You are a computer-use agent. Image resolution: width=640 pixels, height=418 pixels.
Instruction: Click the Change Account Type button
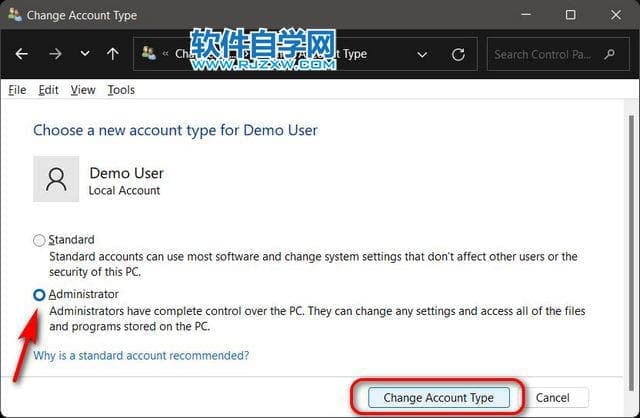pos(438,397)
